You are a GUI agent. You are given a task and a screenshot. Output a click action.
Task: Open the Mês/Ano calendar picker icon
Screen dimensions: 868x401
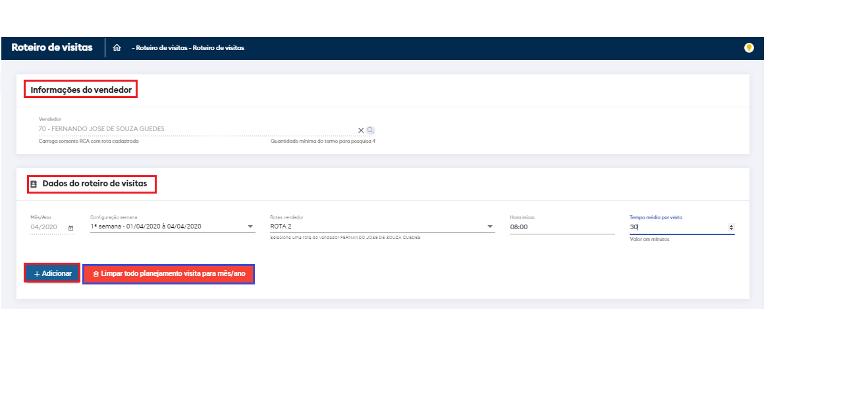click(x=70, y=228)
